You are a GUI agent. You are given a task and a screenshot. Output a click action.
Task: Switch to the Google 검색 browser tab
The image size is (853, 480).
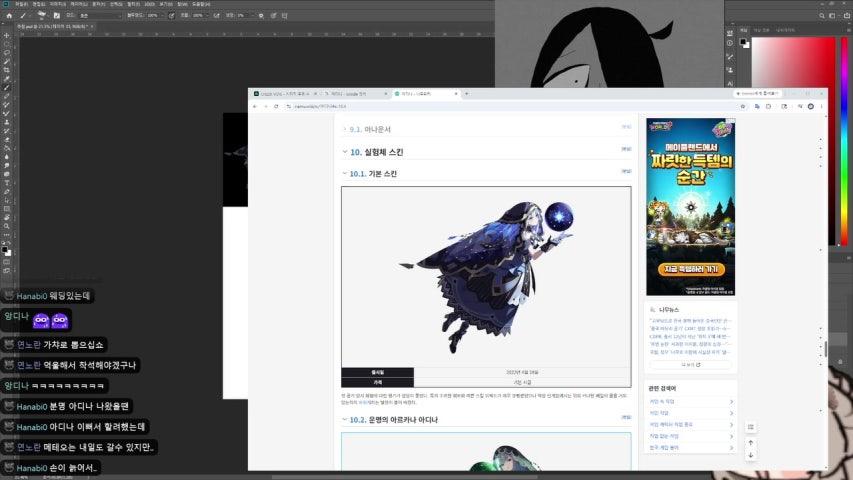[x=354, y=94]
